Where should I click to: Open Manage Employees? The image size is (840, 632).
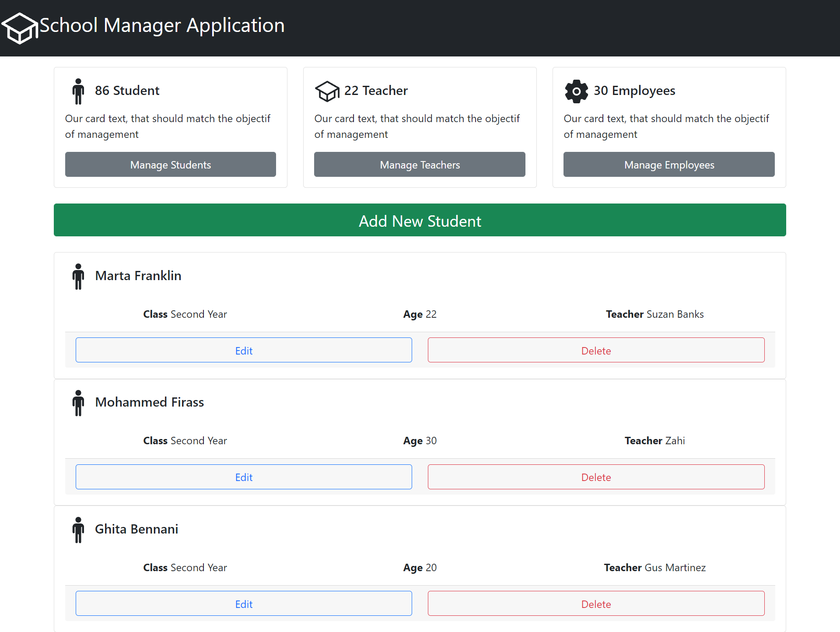[669, 165]
